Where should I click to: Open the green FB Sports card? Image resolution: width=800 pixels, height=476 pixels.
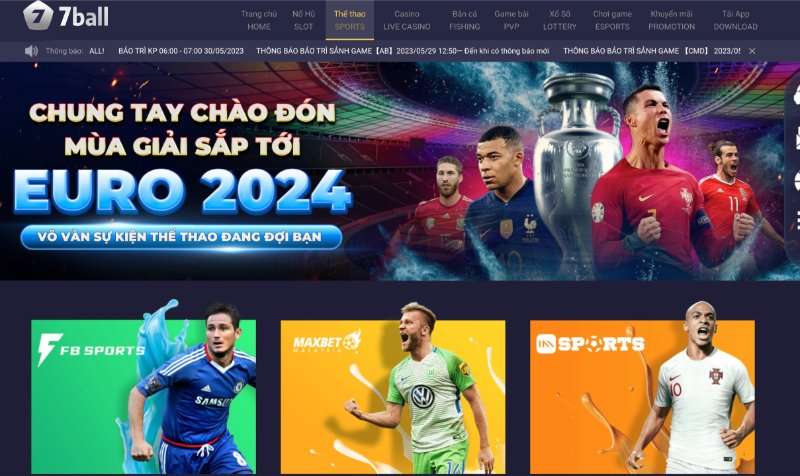pos(143,396)
